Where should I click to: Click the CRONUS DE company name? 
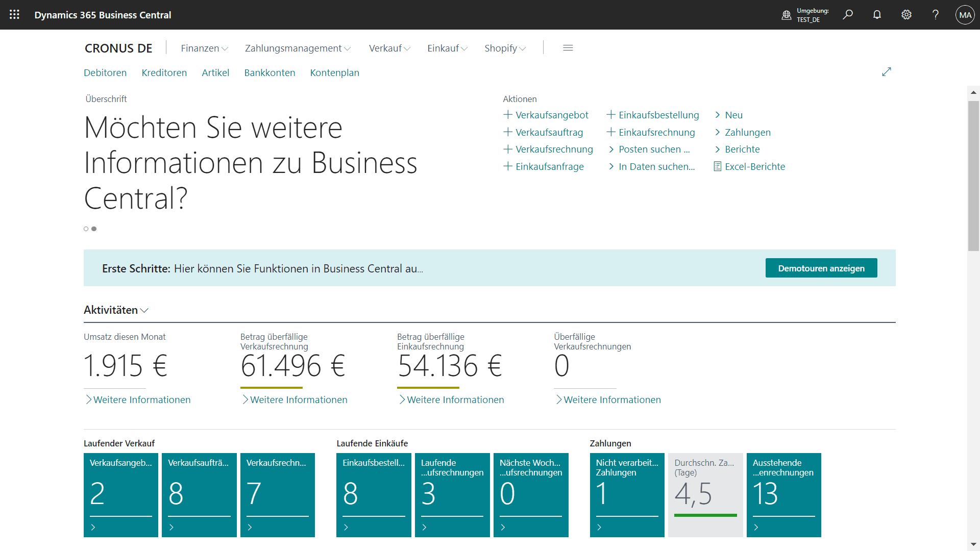click(118, 48)
